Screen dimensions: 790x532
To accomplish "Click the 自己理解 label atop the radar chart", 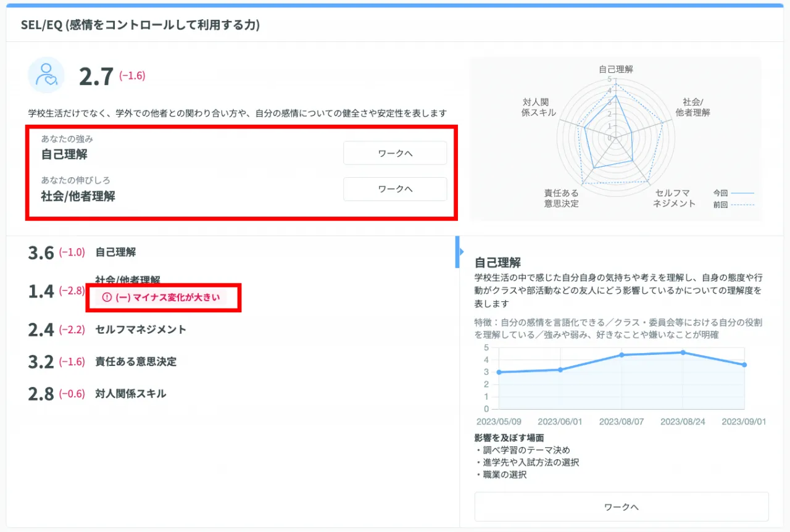I will tap(616, 69).
